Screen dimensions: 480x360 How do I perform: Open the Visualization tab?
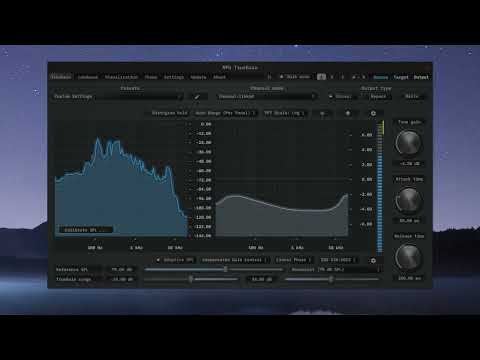click(121, 77)
